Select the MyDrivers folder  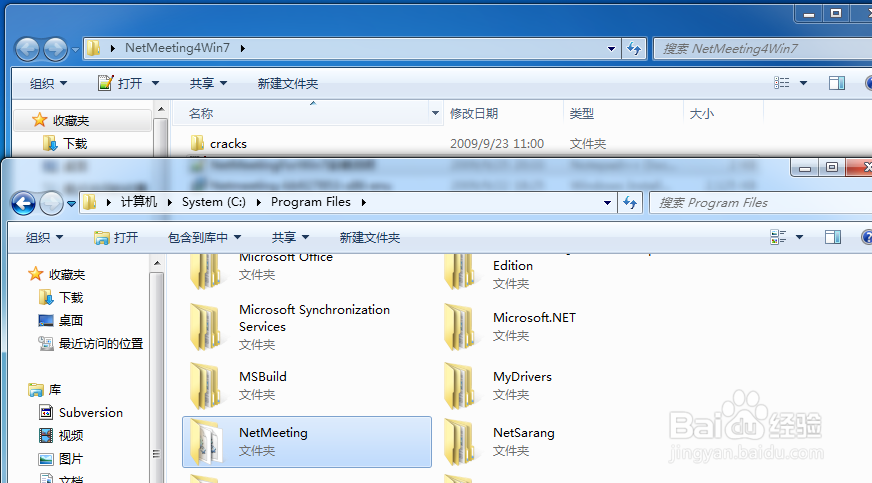point(498,386)
